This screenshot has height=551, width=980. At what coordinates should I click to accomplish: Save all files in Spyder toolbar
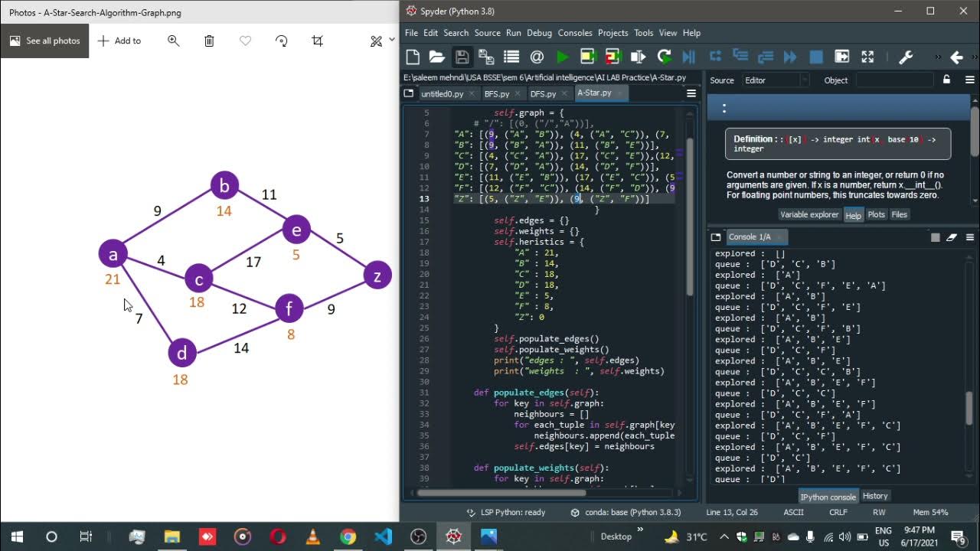(486, 57)
